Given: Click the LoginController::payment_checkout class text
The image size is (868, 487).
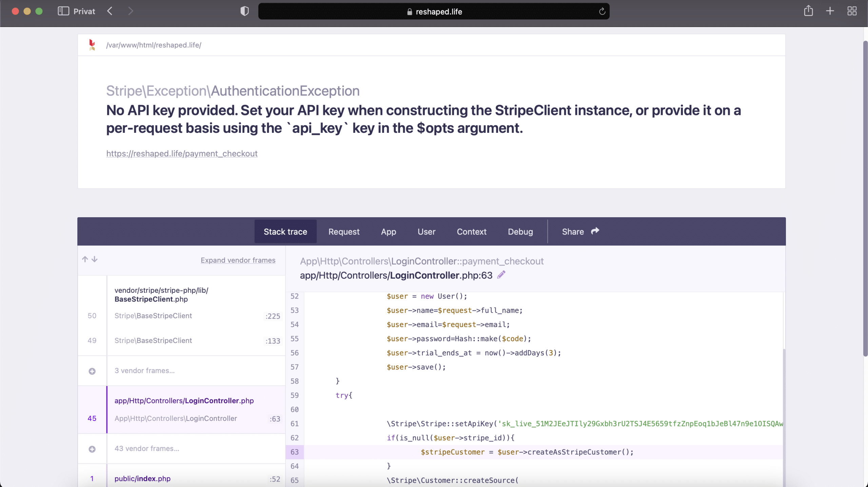Looking at the screenshot, I should (x=422, y=261).
